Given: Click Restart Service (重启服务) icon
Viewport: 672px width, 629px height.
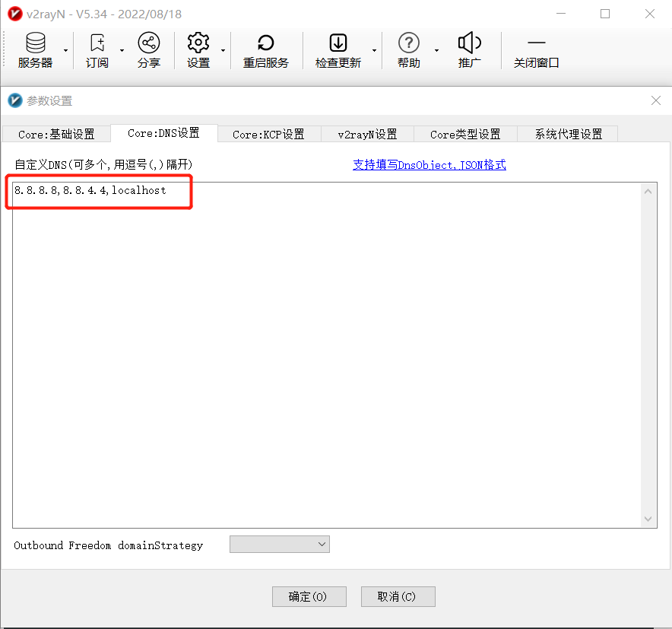Looking at the screenshot, I should point(266,43).
